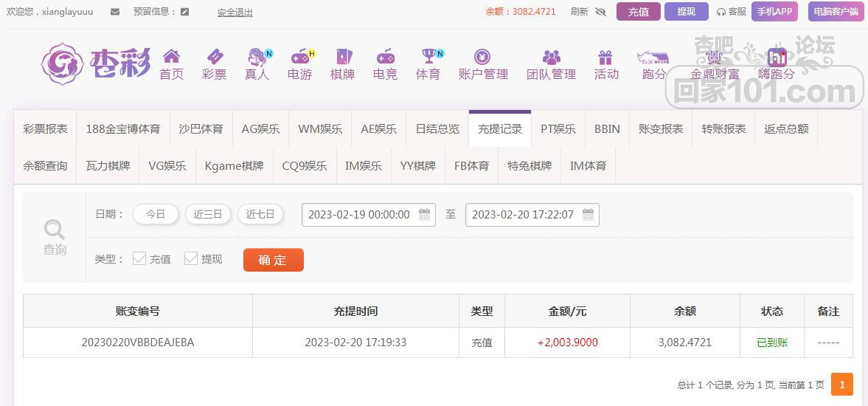The width and height of the screenshot is (868, 406).
Task: Open the 棋牌 card game icon
Action: tap(343, 56)
